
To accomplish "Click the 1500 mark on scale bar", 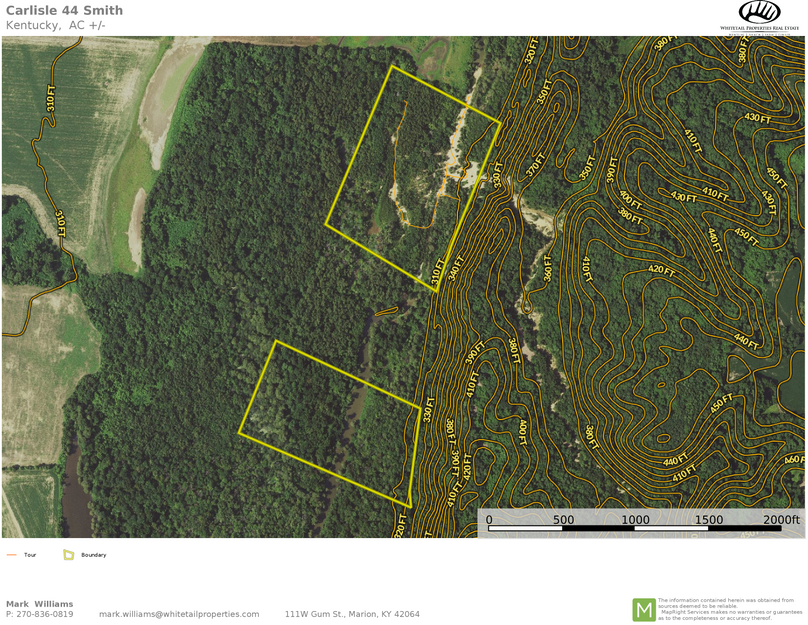I will pos(708,520).
